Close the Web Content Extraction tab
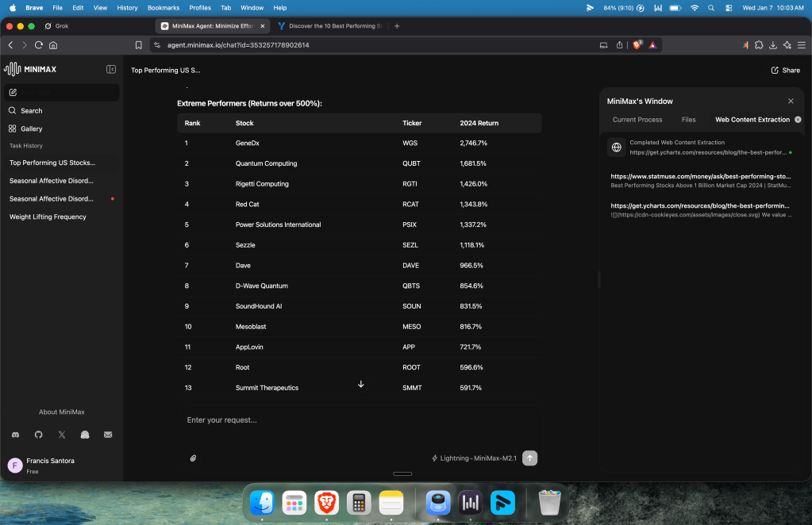 [x=798, y=120]
